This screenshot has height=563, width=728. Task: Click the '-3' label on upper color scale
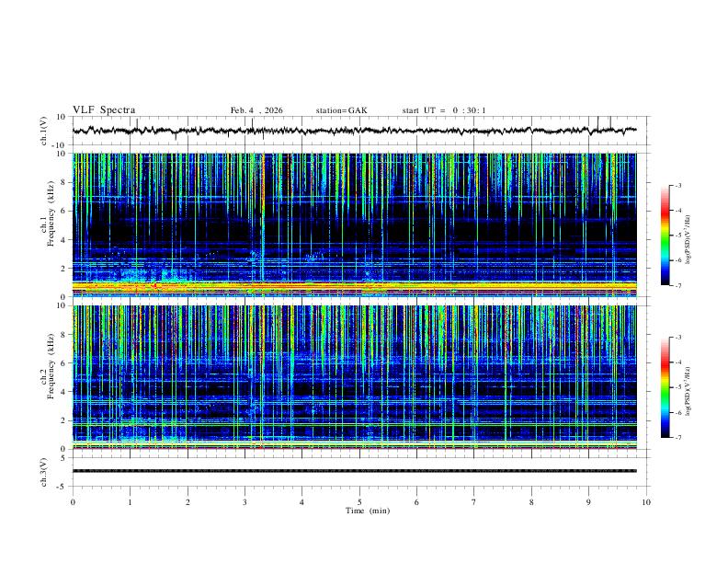[x=678, y=185]
